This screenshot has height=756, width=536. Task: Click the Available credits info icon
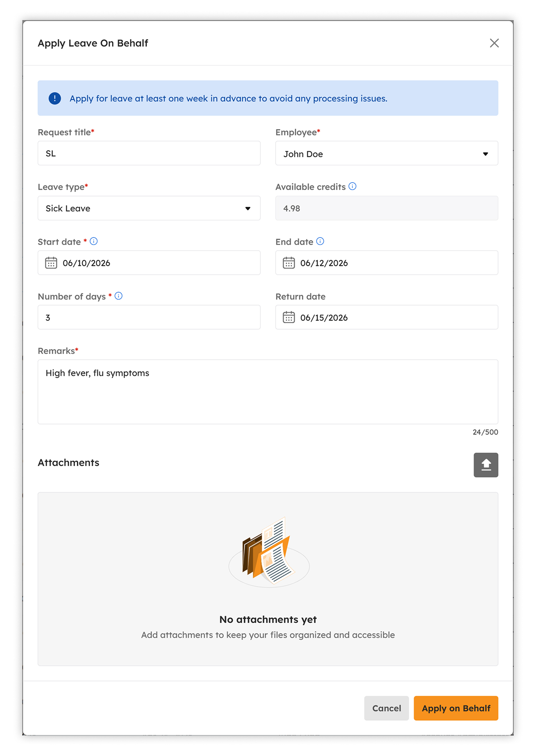point(352,186)
